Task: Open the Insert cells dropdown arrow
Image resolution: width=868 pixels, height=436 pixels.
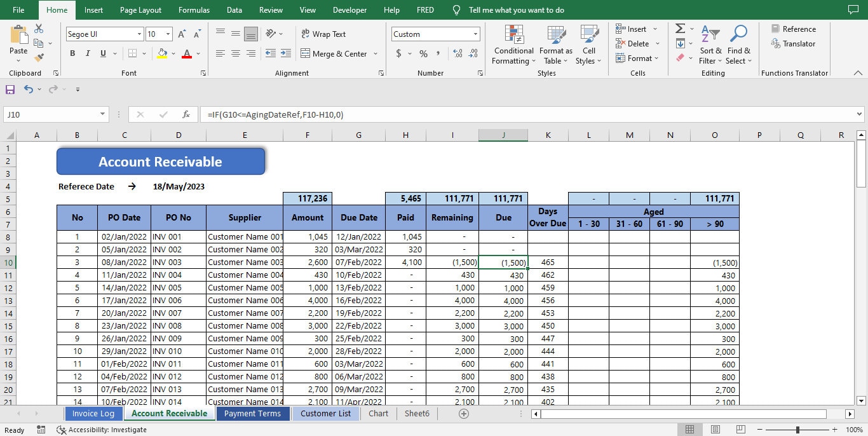Action: tap(655, 29)
